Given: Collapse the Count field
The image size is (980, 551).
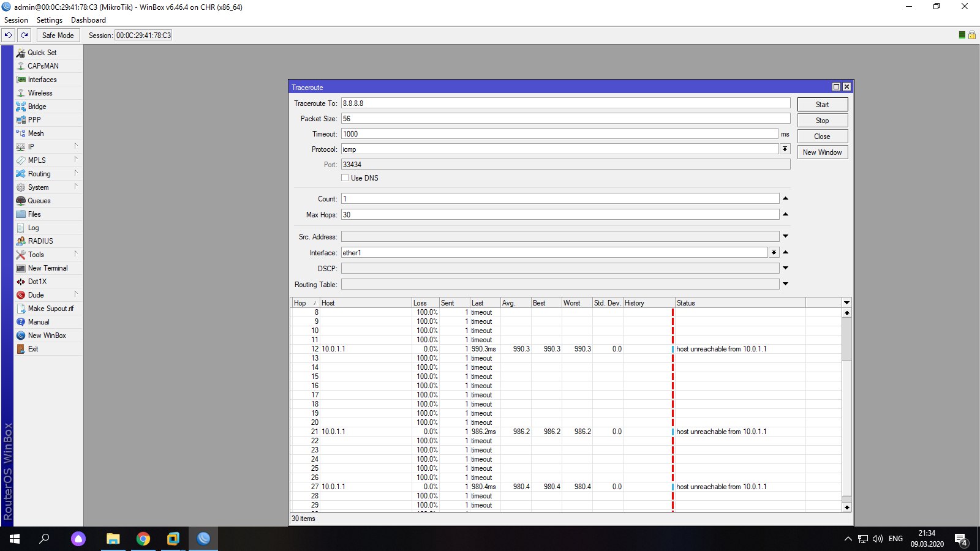Looking at the screenshot, I should [x=785, y=198].
